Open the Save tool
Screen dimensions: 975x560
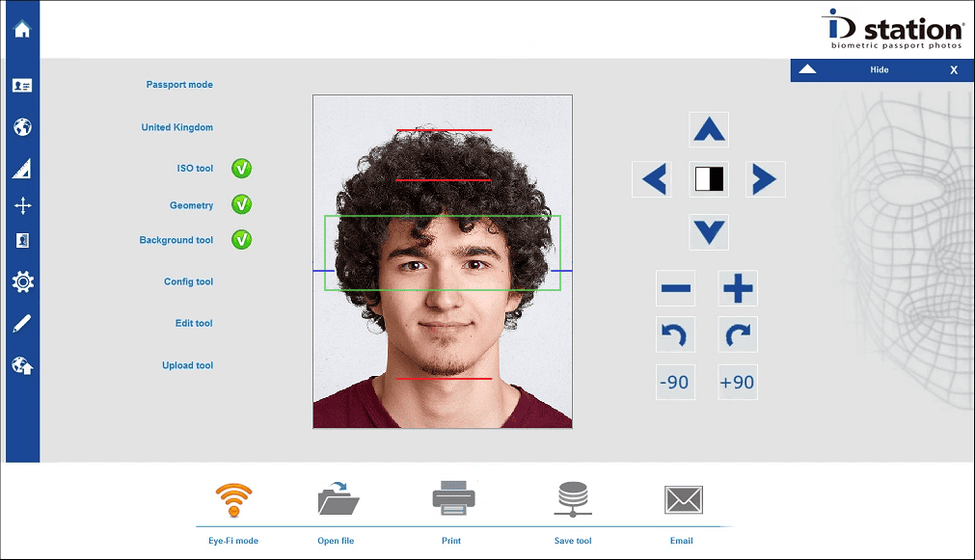573,512
